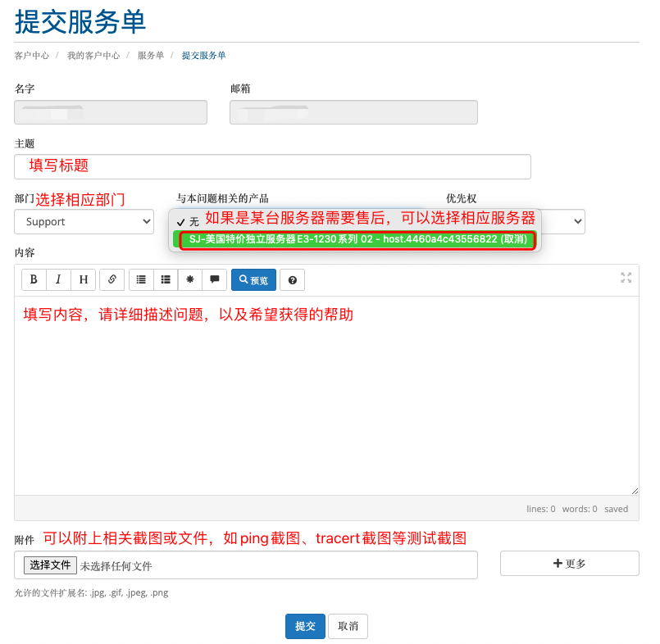Image resolution: width=660 pixels, height=644 pixels.
Task: Open editor help question mark icon
Action: click(293, 280)
